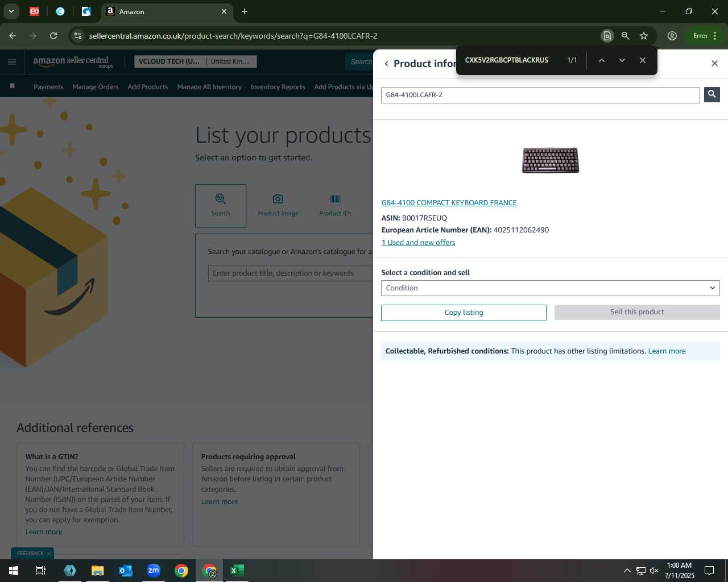This screenshot has width=728, height=582.
Task: Open File Explorer from taskbar
Action: tap(98, 571)
